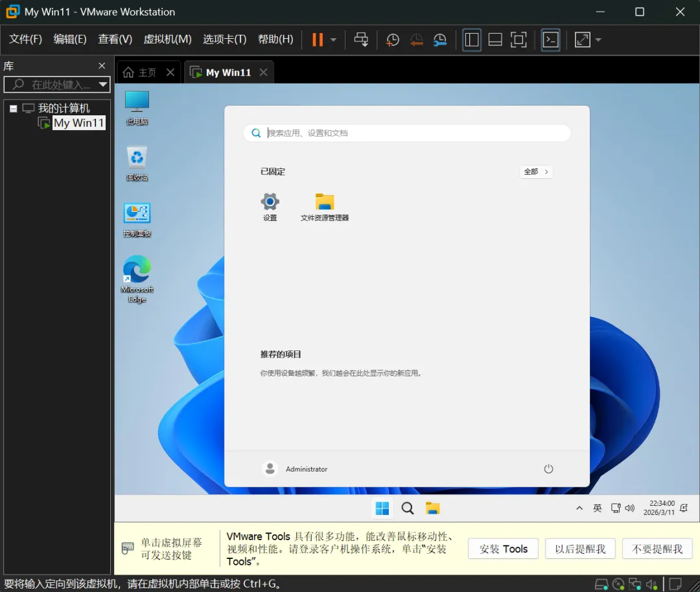The image size is (700, 592).
Task: Click 安装 Tools button
Action: click(503, 549)
